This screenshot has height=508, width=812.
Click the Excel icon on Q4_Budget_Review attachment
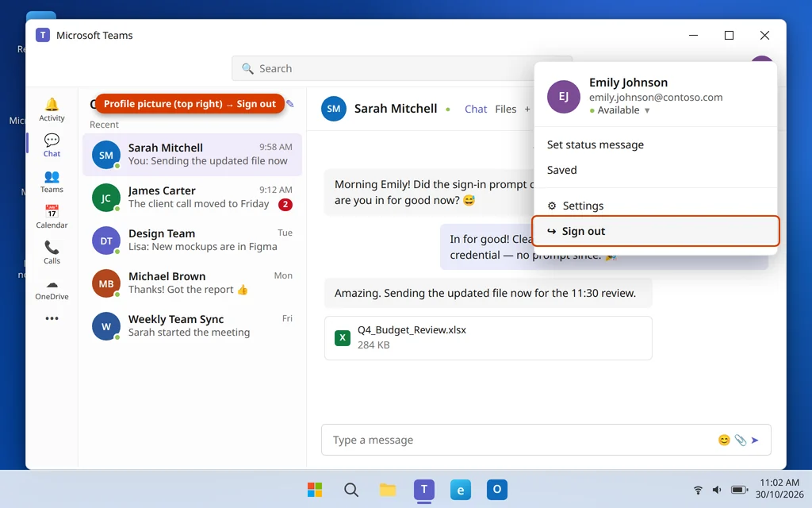pos(343,338)
